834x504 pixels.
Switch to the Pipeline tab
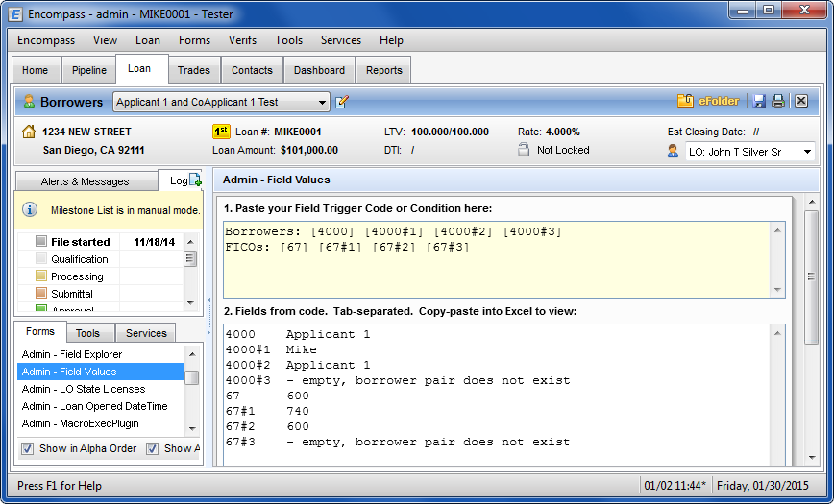[x=88, y=70]
